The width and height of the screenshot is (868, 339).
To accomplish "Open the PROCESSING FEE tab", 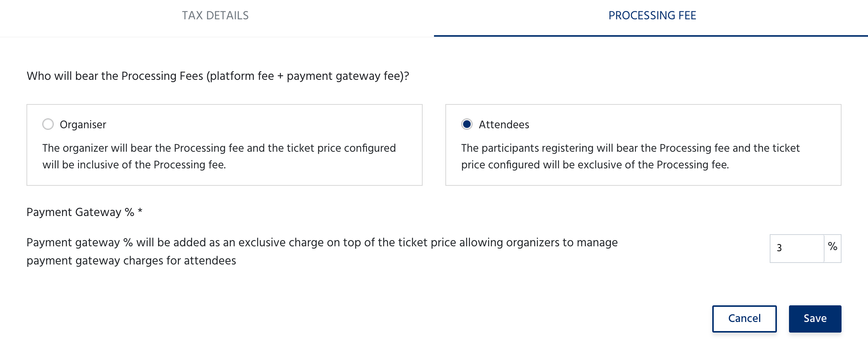I will coord(652,16).
